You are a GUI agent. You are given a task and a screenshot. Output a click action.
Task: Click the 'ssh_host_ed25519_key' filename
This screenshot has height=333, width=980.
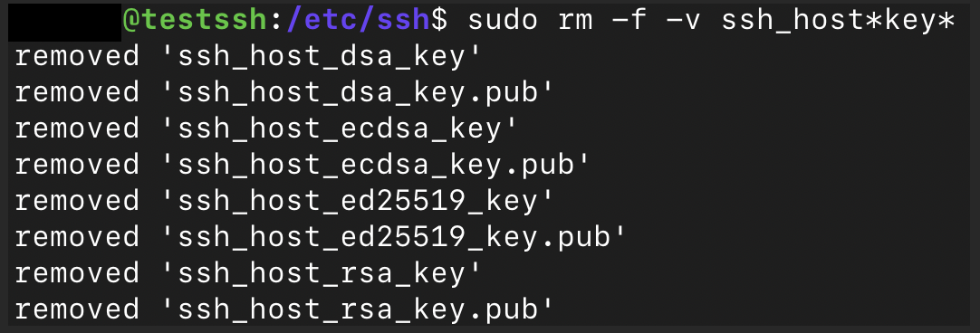click(x=358, y=203)
